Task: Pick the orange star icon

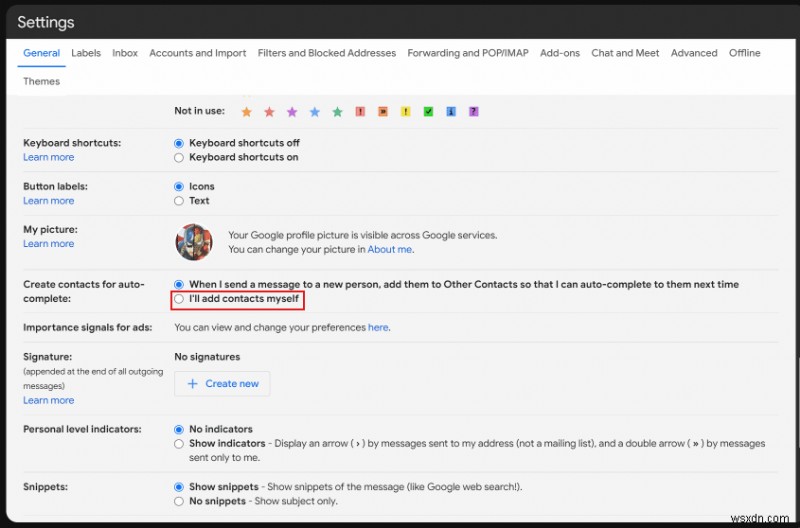Action: 246,112
